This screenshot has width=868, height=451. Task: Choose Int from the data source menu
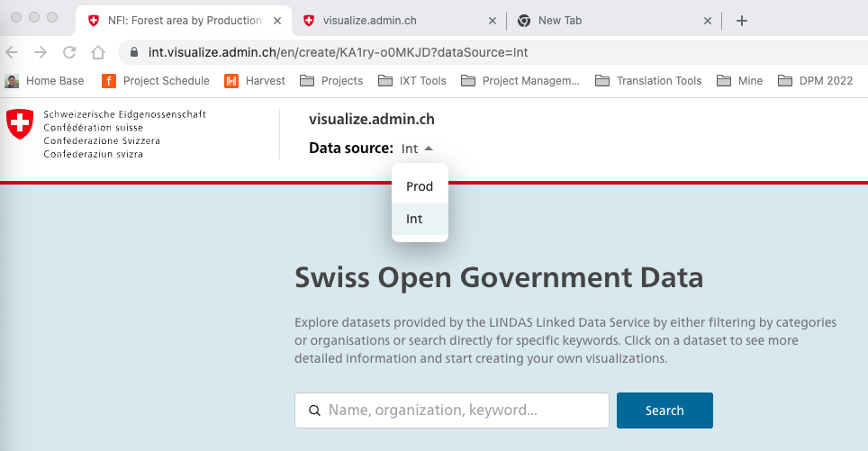click(420, 219)
